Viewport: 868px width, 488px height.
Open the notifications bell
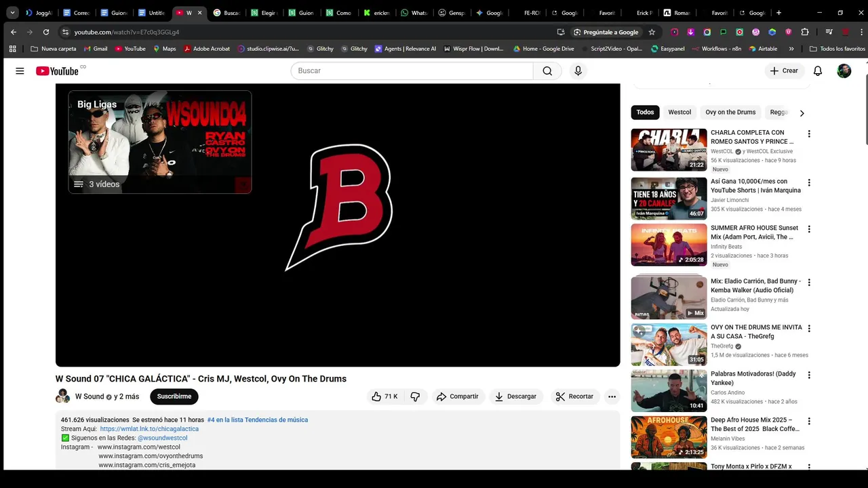coord(818,71)
